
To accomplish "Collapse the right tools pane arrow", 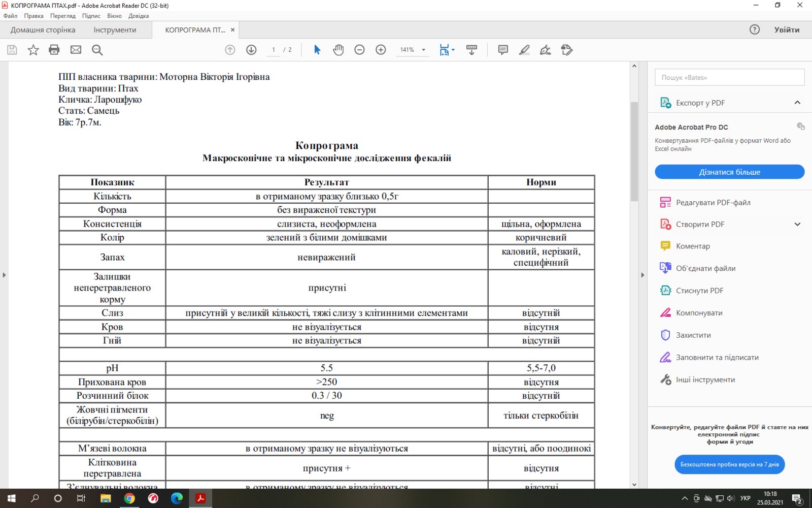I will click(642, 275).
